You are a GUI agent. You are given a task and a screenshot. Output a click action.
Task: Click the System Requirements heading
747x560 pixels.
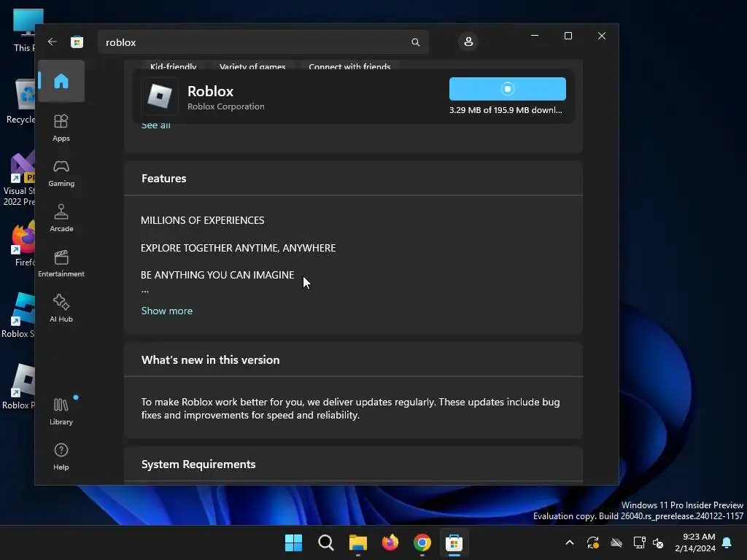(198, 464)
